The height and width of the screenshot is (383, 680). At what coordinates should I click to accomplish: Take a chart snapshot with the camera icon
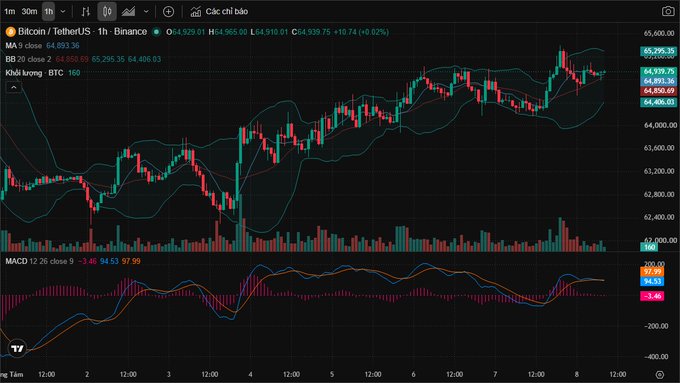pyautogui.click(x=668, y=11)
